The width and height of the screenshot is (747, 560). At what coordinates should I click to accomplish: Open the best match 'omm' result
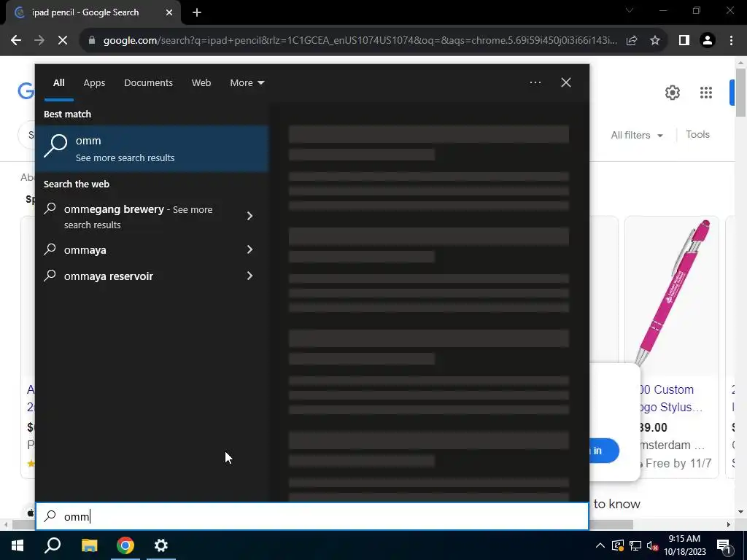pyautogui.click(x=152, y=149)
